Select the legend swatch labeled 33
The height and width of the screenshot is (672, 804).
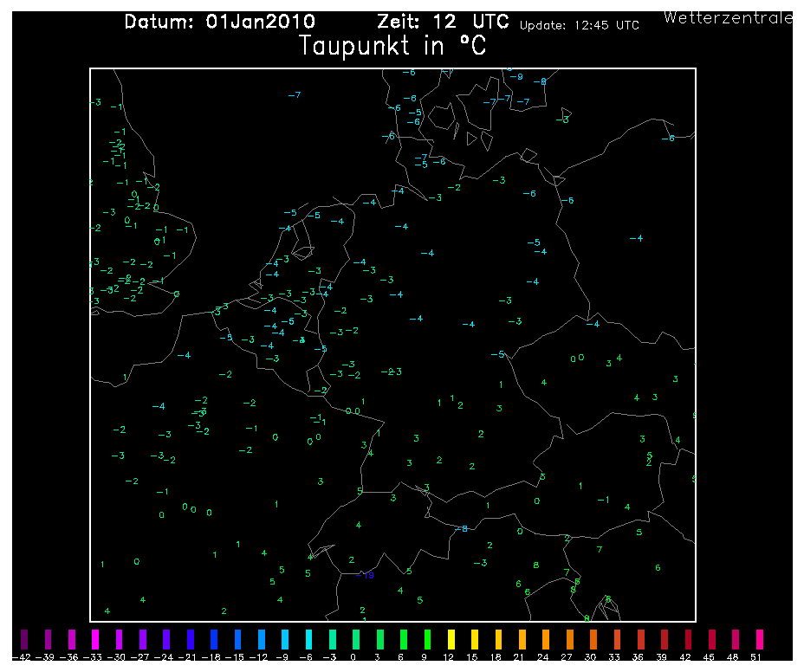(617, 639)
